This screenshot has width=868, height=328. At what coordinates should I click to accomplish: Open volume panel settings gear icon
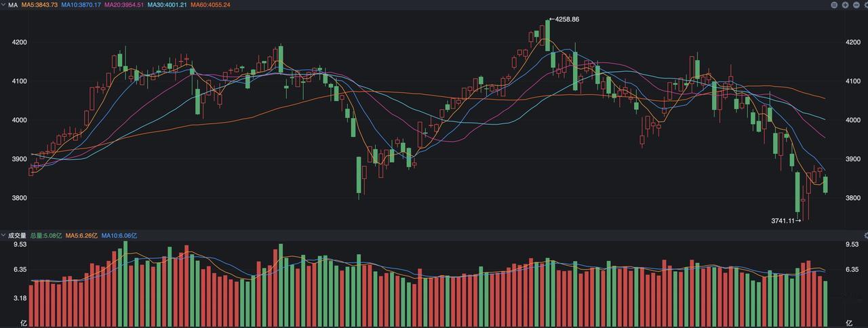[x=866, y=235]
